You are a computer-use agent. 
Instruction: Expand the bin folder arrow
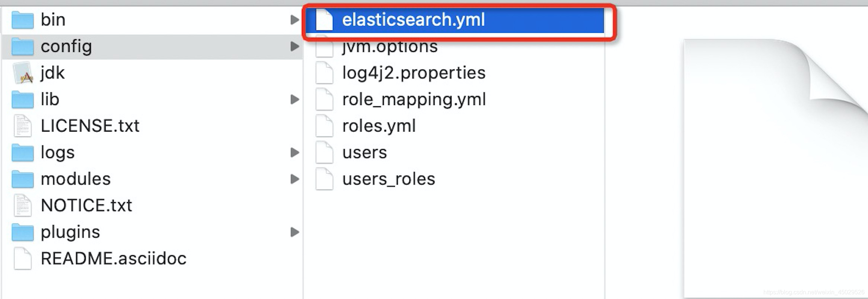295,20
